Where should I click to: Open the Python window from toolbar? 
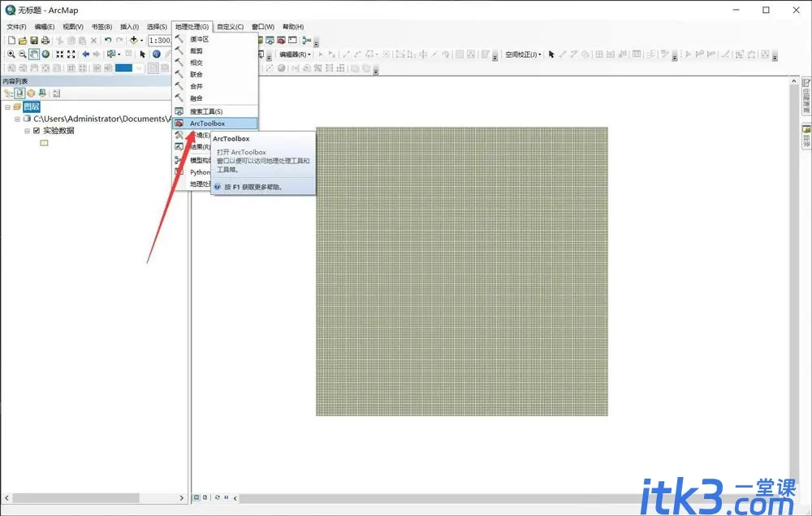[x=292, y=41]
